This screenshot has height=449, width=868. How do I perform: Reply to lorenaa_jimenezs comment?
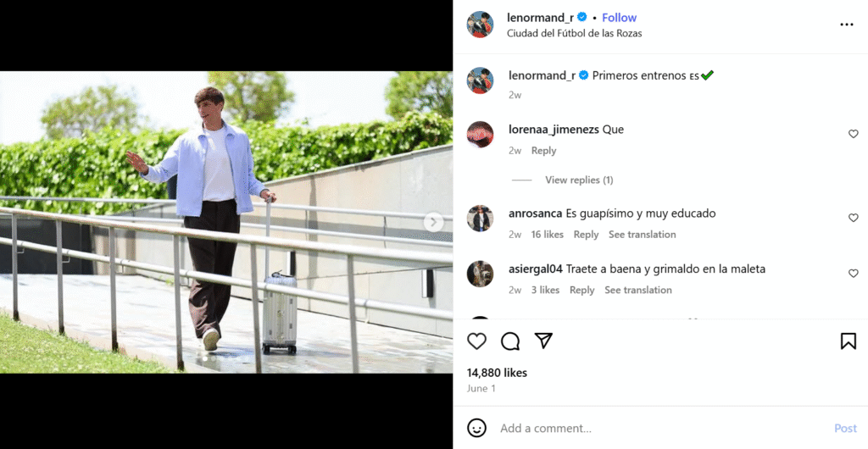pos(543,151)
